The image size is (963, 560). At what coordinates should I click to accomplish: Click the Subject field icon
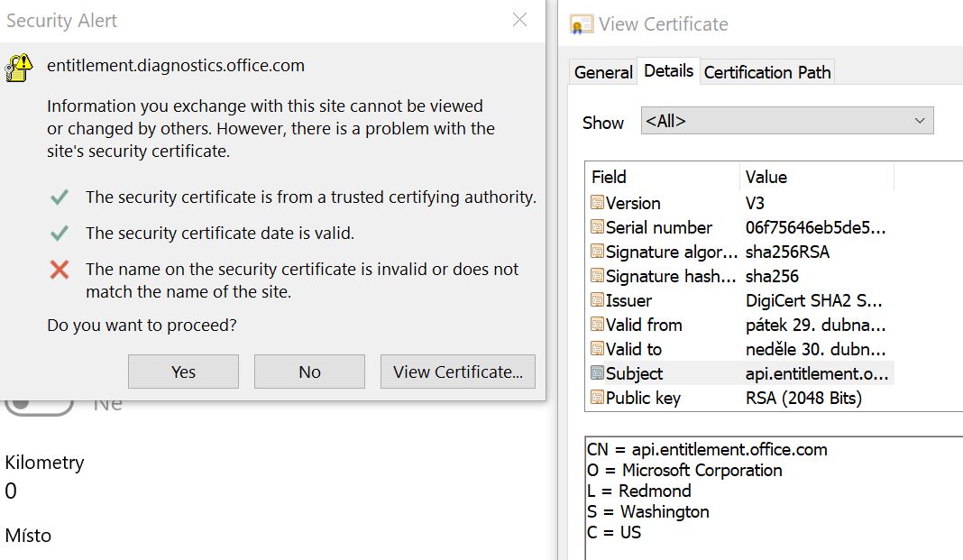coord(597,372)
